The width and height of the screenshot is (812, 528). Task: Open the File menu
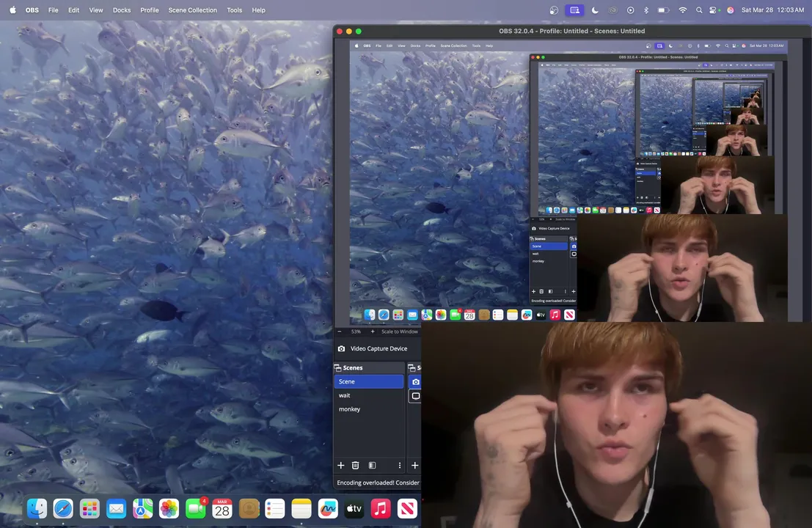(x=54, y=10)
